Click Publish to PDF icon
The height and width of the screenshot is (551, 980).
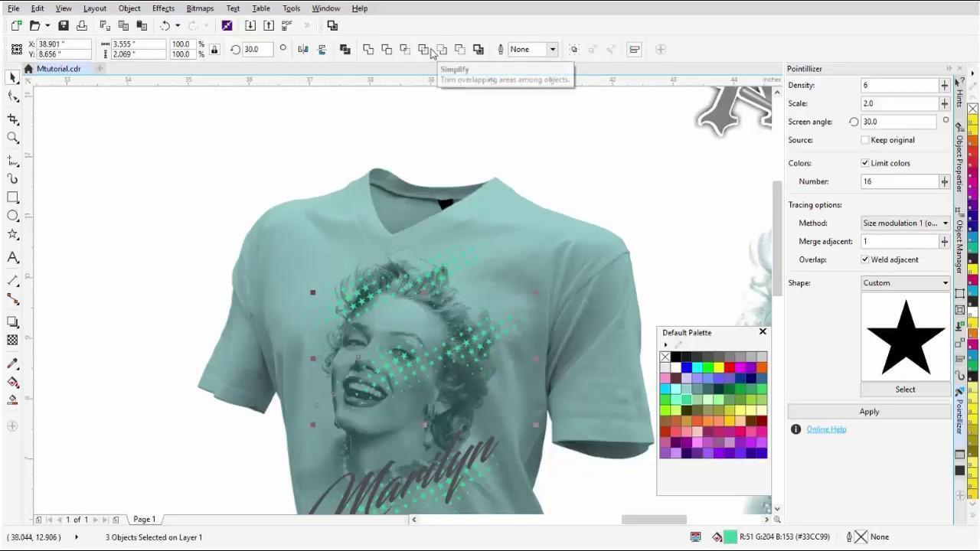[287, 26]
